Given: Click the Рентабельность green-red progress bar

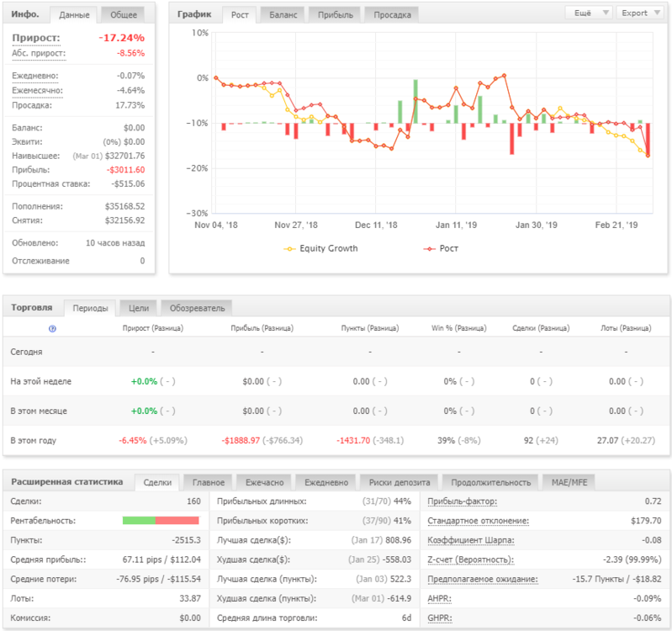Looking at the screenshot, I should click(161, 521).
